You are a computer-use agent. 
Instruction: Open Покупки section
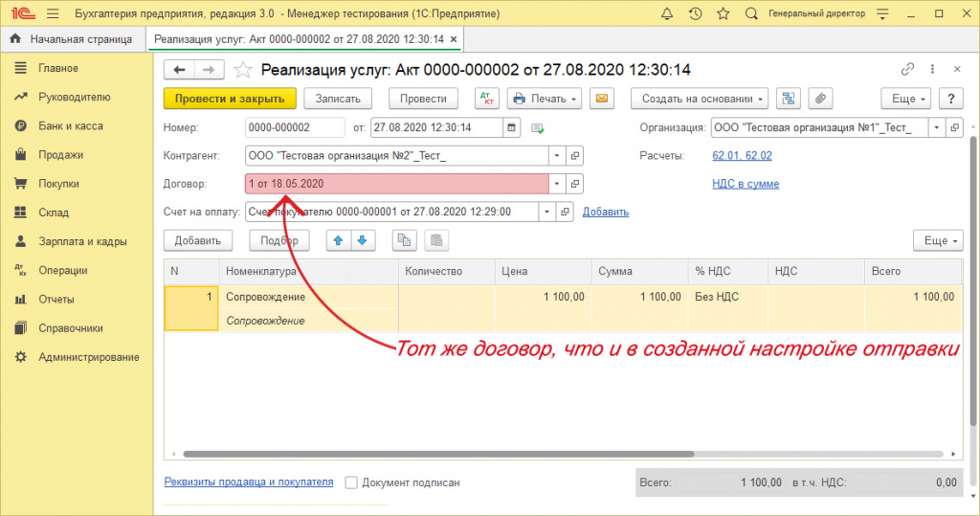tap(58, 183)
